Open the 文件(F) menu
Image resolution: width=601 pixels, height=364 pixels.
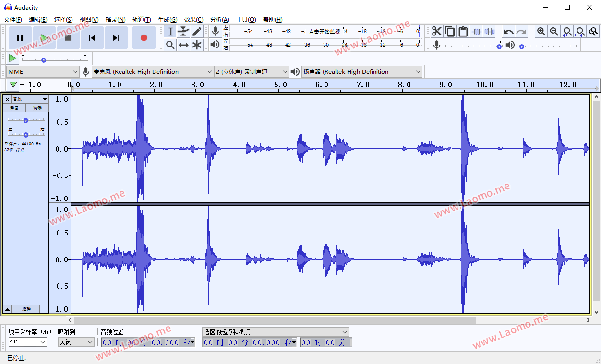pyautogui.click(x=13, y=20)
